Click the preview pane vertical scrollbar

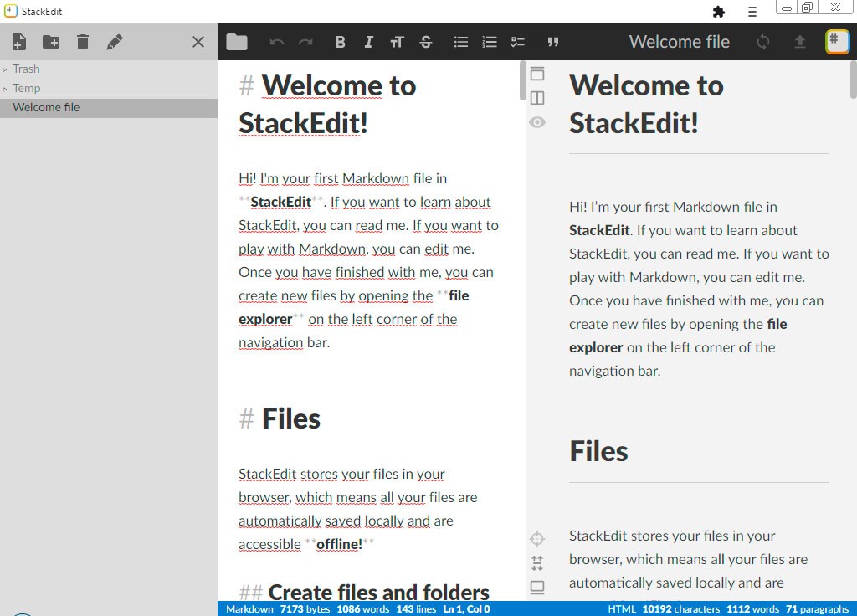854,80
